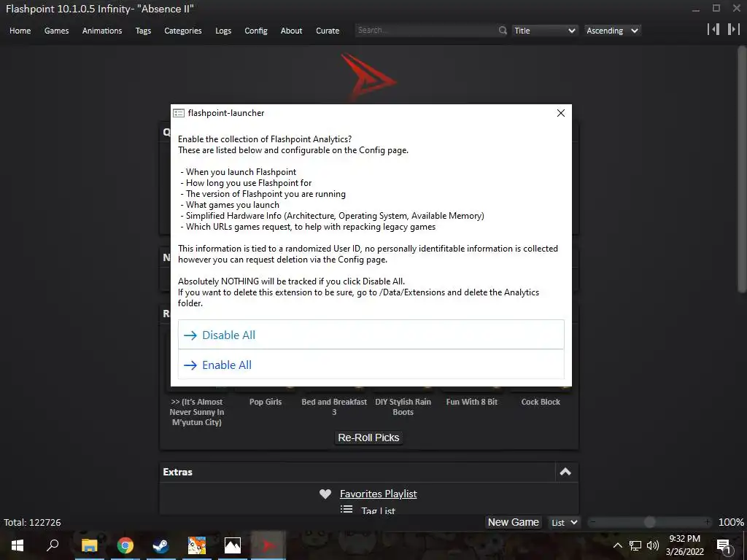Open the Photos taskbar app

coord(233,545)
